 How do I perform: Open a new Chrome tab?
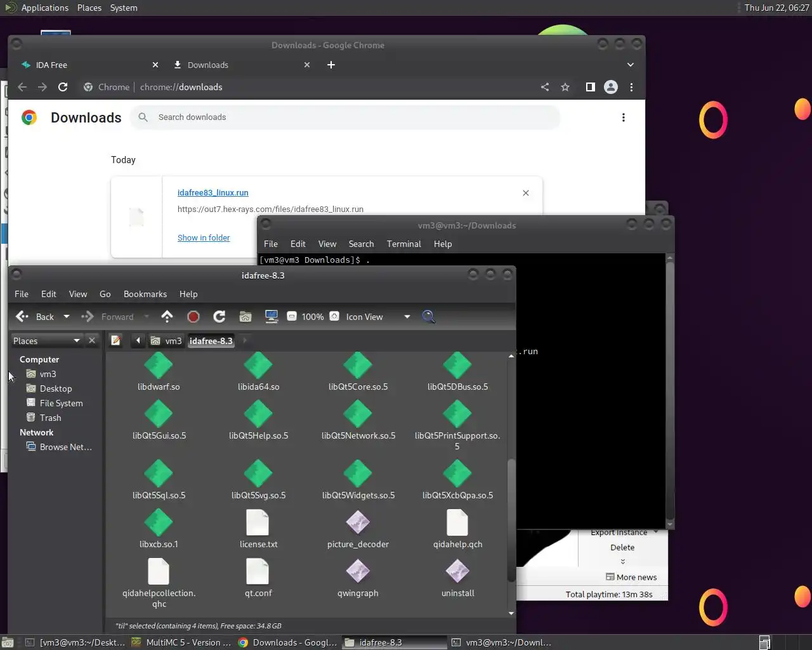coord(331,65)
